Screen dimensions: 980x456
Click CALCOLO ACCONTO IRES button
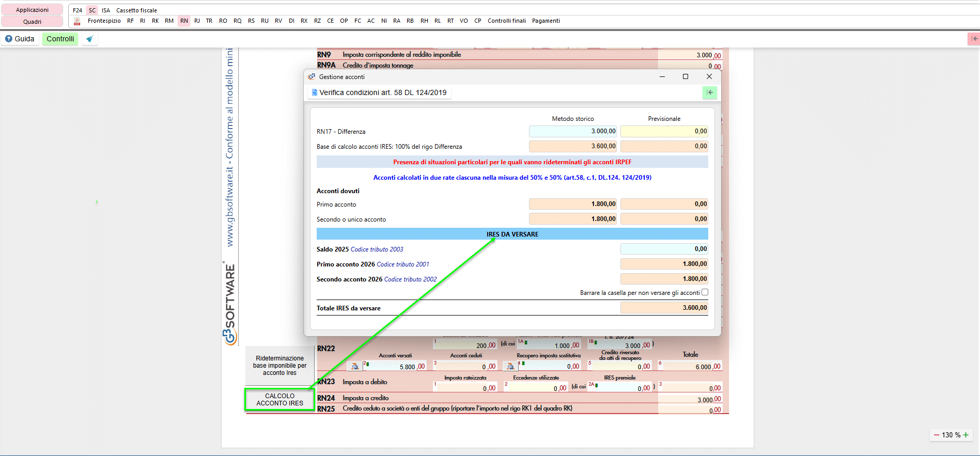[280, 400]
